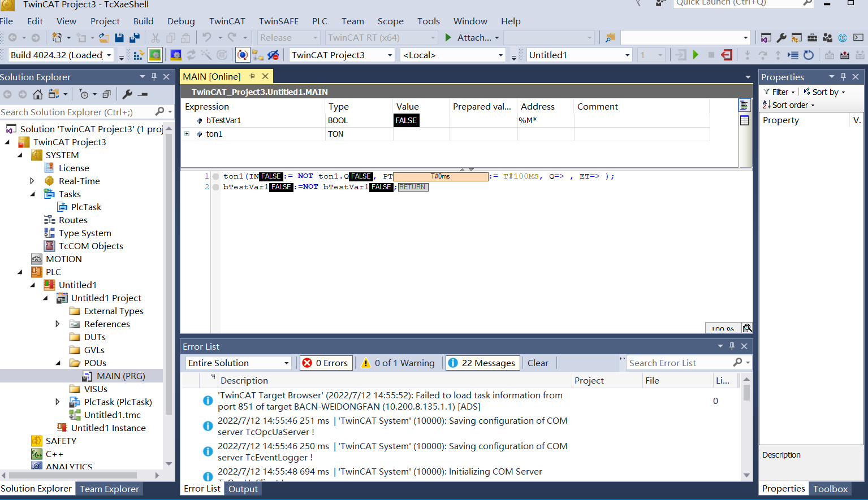Expand the References folder node

pyautogui.click(x=57, y=324)
